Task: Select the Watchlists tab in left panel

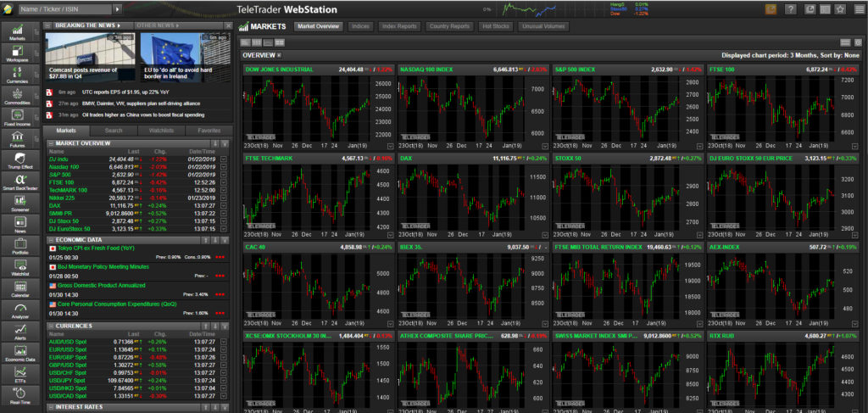Action: (161, 131)
